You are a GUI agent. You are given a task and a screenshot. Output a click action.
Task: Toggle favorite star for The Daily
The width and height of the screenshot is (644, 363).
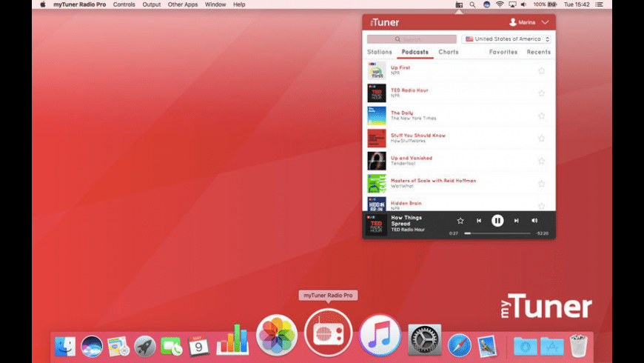pyautogui.click(x=541, y=116)
